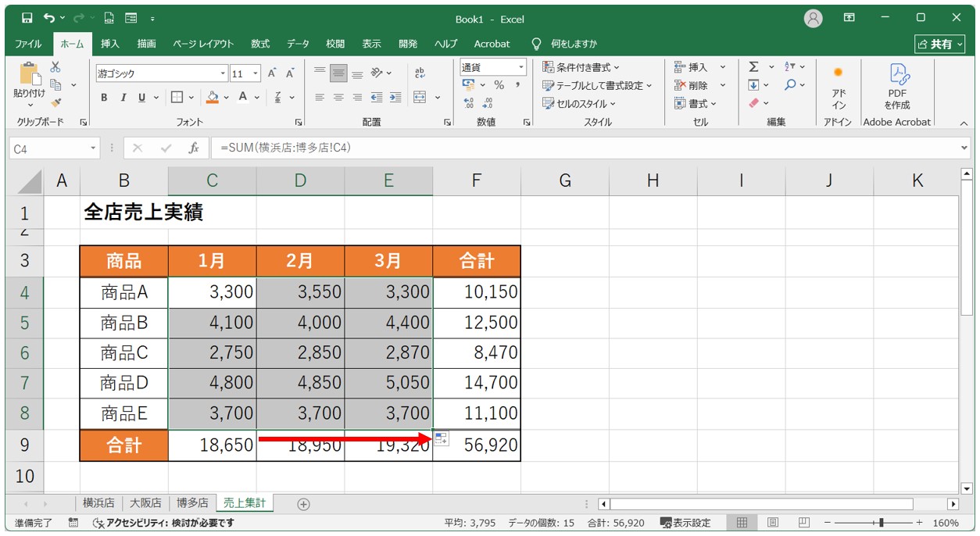
Task: Click the zoom slider handle
Action: [881, 523]
